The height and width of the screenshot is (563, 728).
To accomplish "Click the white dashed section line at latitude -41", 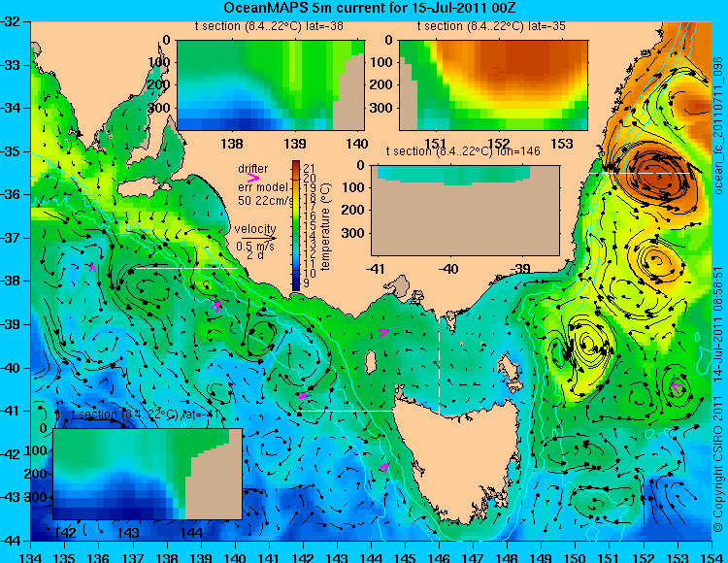I will click(347, 412).
